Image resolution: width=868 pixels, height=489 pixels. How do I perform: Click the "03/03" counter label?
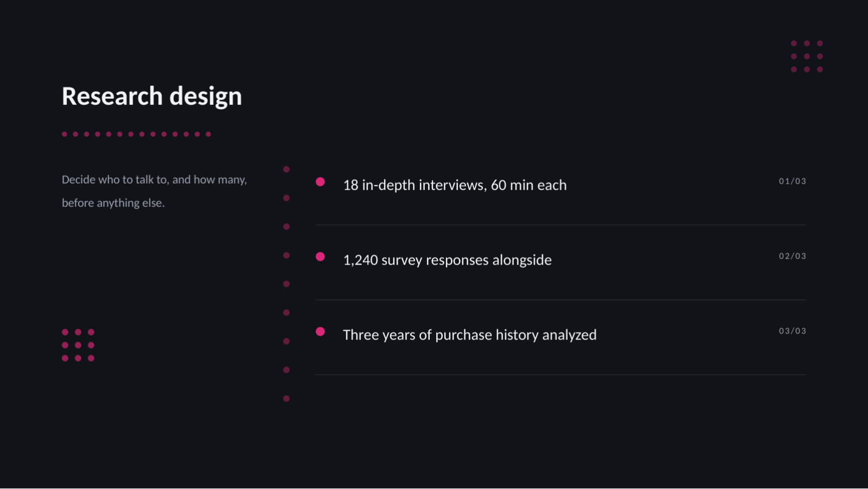tap(792, 331)
